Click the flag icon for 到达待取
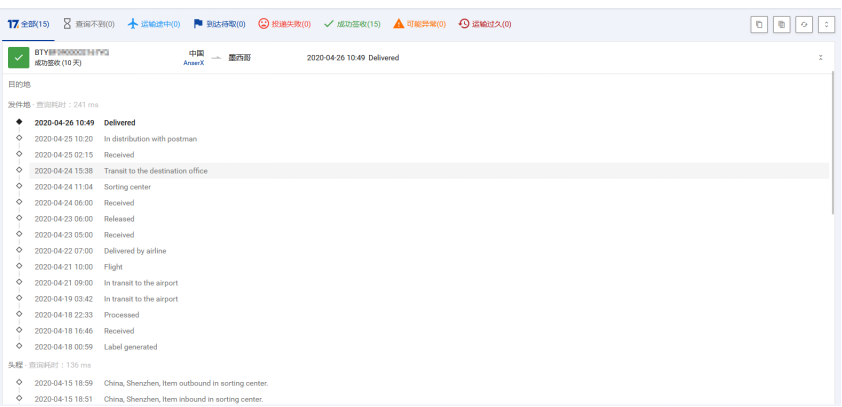This screenshot has width=842, height=407. [198, 23]
